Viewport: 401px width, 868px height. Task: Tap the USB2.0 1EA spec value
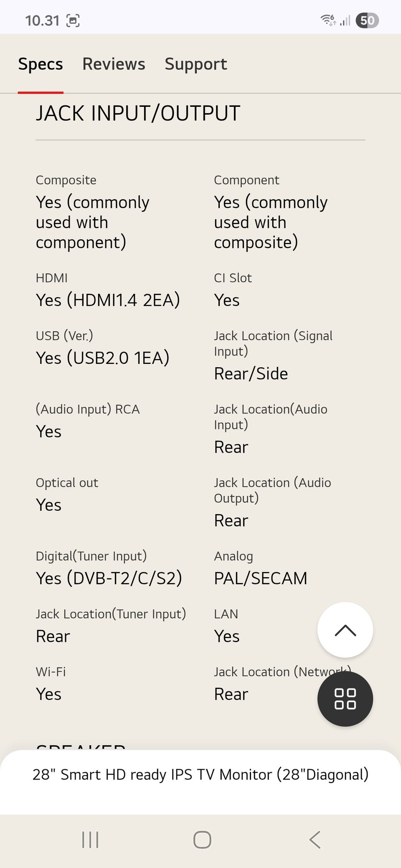103,358
